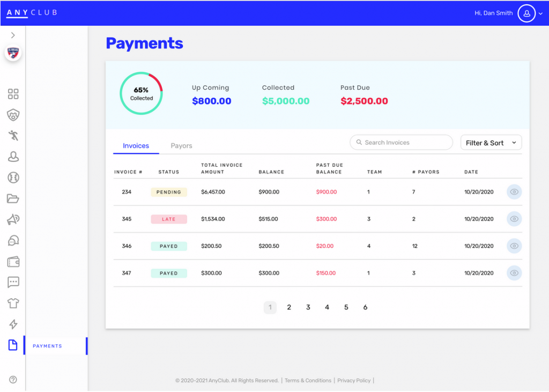Open the Filter & Sort dropdown

tap(491, 143)
